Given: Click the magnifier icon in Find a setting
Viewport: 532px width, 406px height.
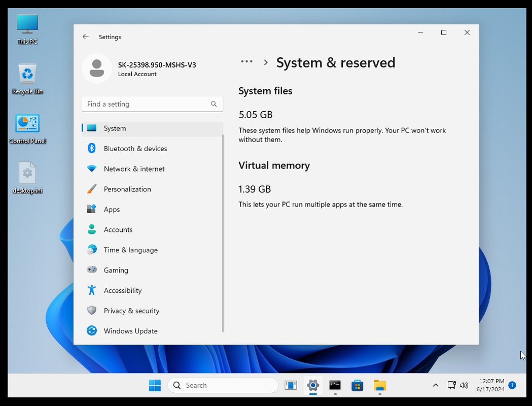Looking at the screenshot, I should pyautogui.click(x=214, y=104).
